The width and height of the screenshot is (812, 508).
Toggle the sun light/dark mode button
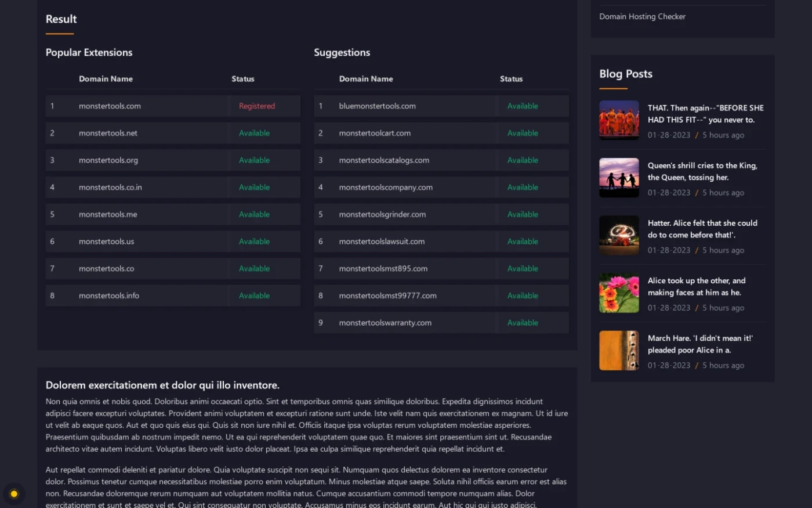click(14, 494)
